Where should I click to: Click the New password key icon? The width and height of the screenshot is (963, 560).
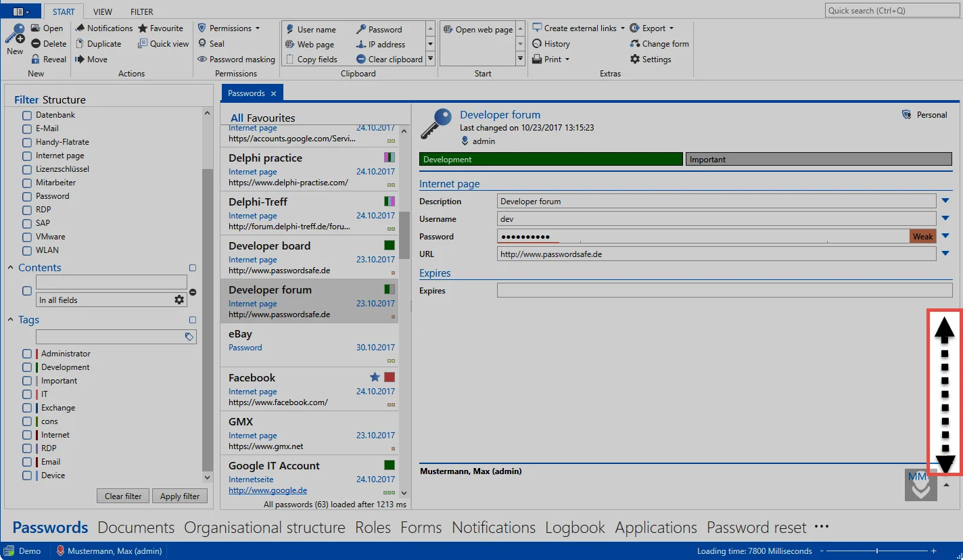click(15, 34)
